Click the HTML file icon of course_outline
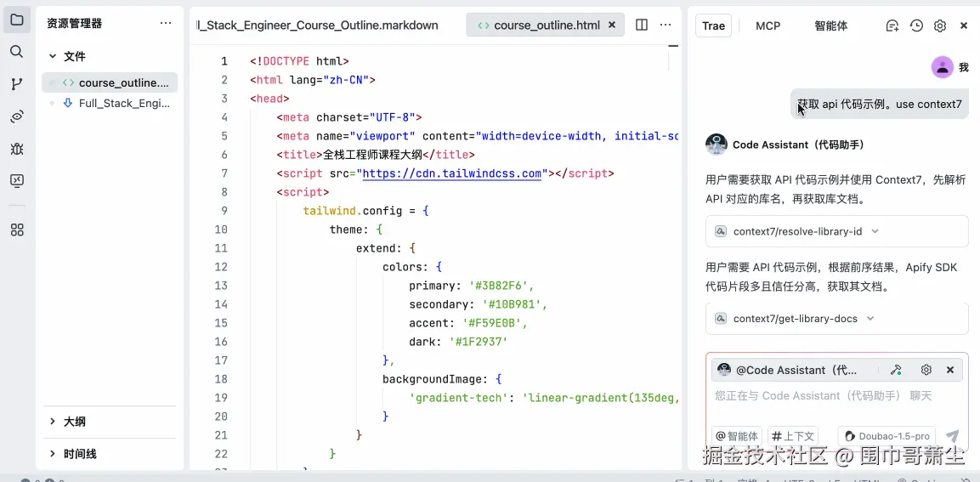Screen dimensions: 980x482 [x=68, y=82]
